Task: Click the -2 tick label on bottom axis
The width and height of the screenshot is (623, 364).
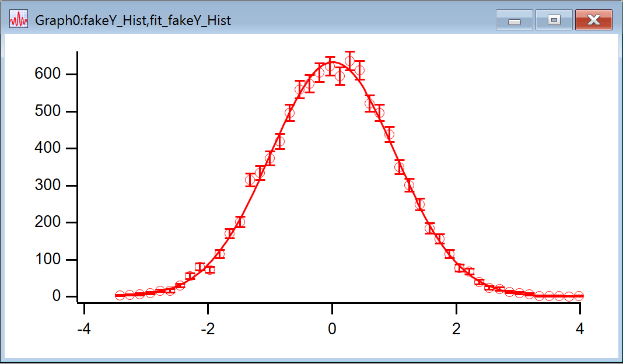Action: [208, 328]
